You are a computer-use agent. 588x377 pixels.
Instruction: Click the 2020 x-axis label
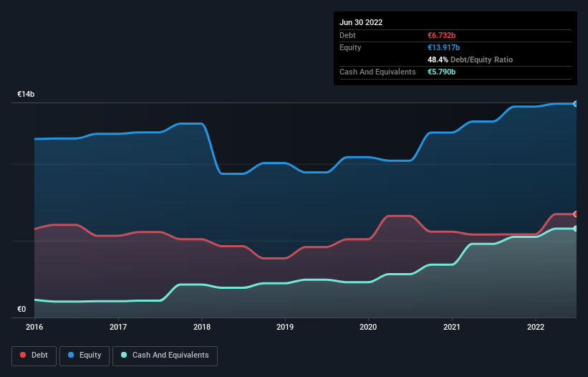[368, 327]
